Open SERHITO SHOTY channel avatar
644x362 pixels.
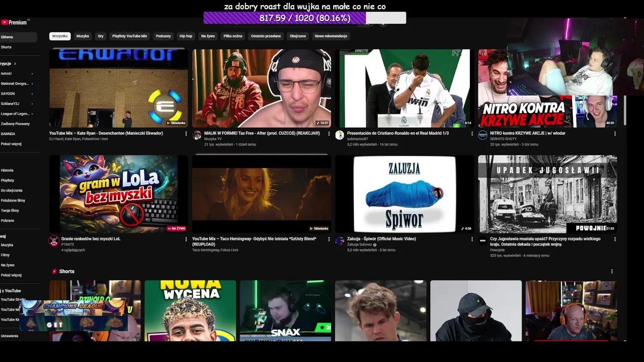(482, 135)
